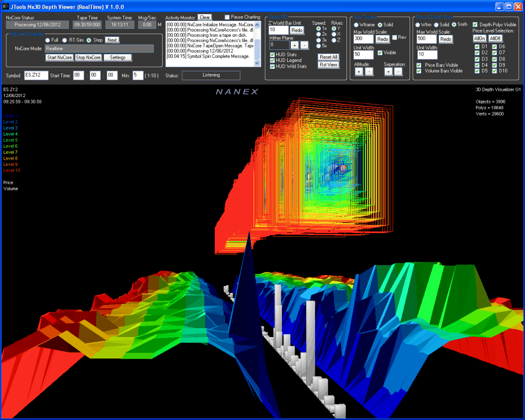
Task: Click the Rst View button
Action: click(x=328, y=65)
